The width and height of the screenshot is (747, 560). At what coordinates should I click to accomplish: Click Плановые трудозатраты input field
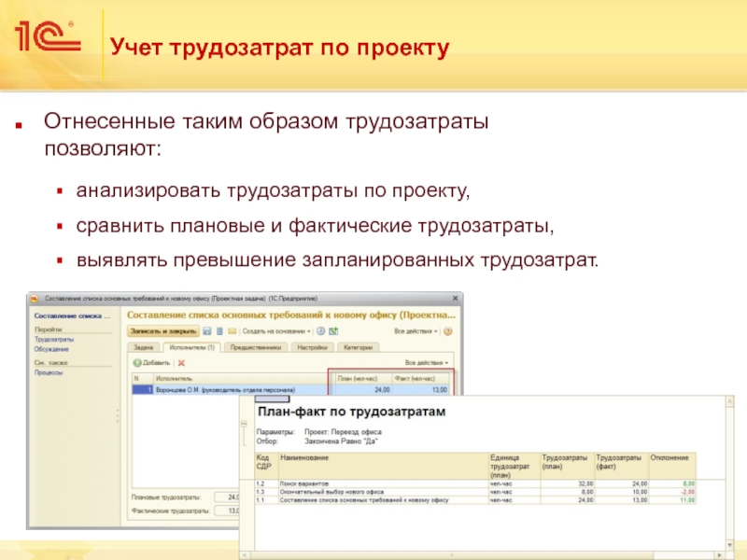tap(227, 497)
